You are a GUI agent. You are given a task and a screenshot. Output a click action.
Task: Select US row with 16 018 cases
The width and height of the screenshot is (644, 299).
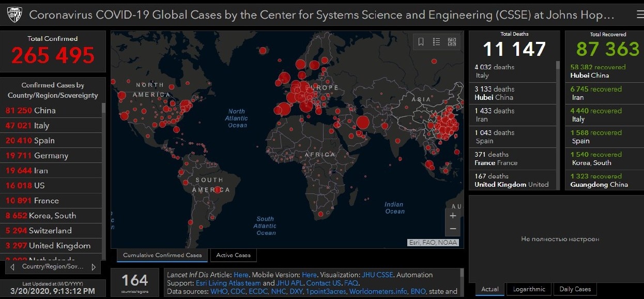click(x=51, y=185)
